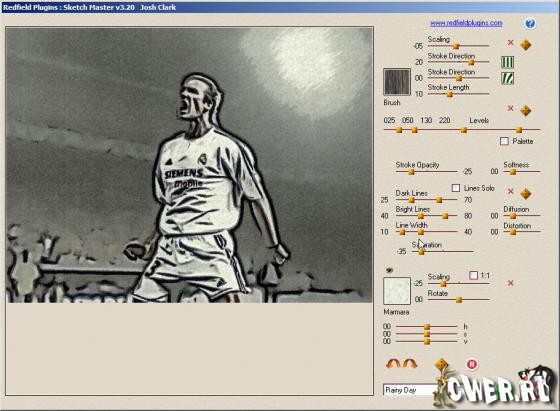This screenshot has width=560, height=411.
Task: Click the s saturation slider handle
Action: pyautogui.click(x=426, y=334)
